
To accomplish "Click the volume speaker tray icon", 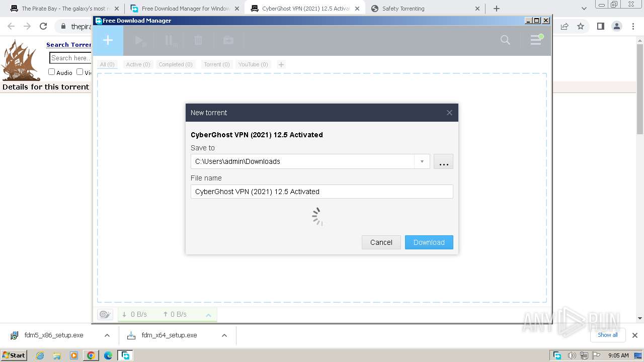I will (x=572, y=355).
